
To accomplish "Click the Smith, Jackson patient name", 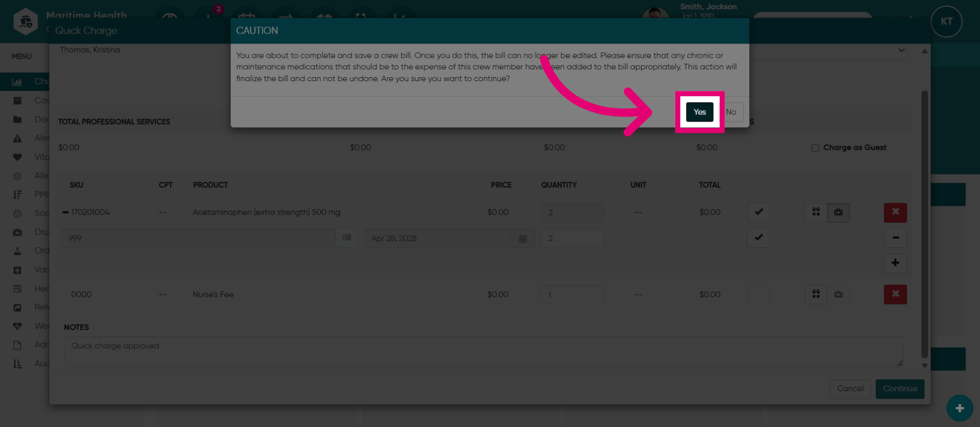I will coord(708,7).
